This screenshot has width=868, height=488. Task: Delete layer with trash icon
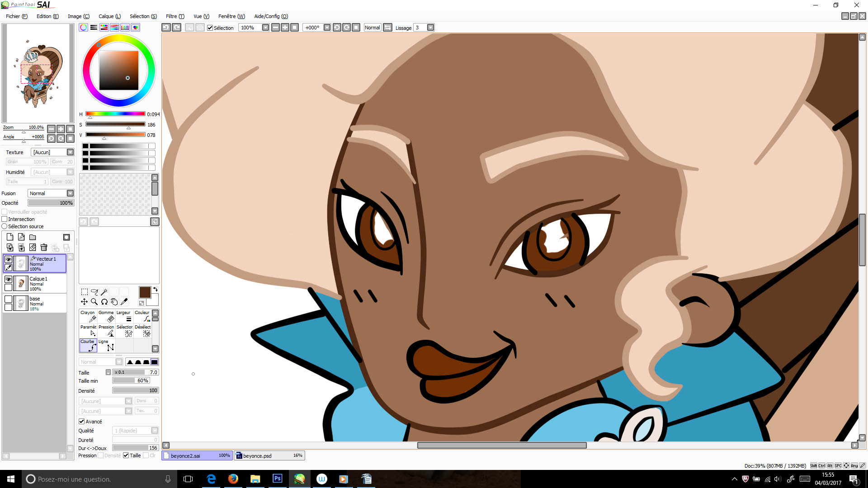44,248
